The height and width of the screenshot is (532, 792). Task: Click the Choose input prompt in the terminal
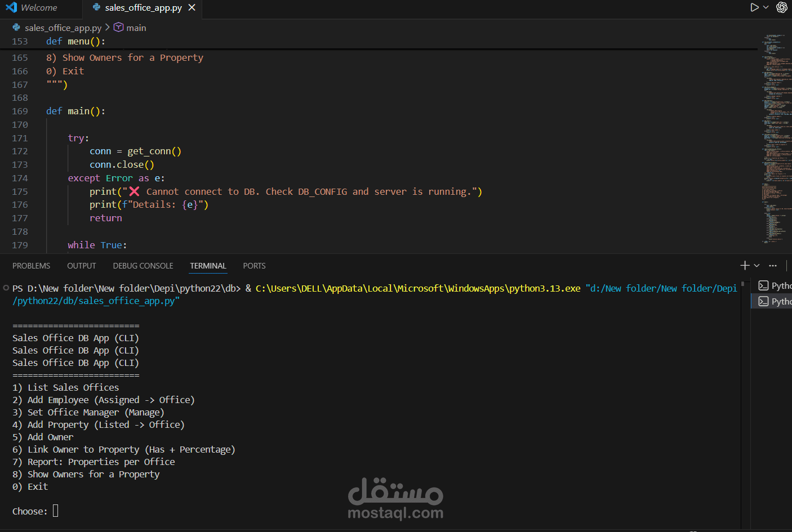[55, 511]
